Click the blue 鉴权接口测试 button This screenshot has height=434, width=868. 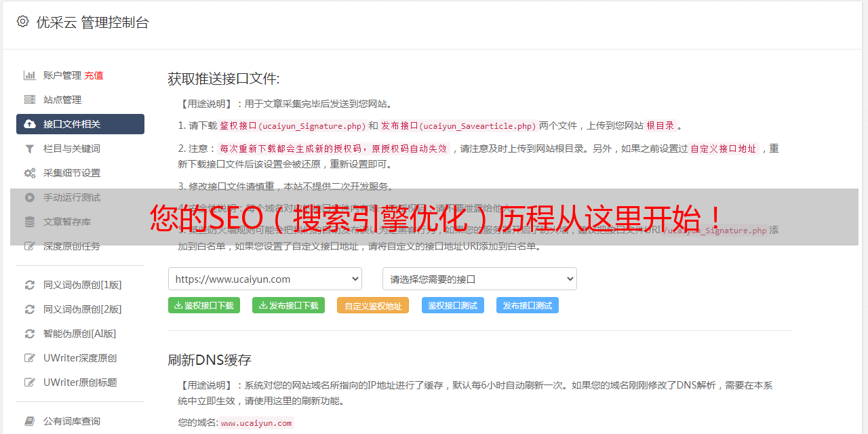tap(452, 306)
